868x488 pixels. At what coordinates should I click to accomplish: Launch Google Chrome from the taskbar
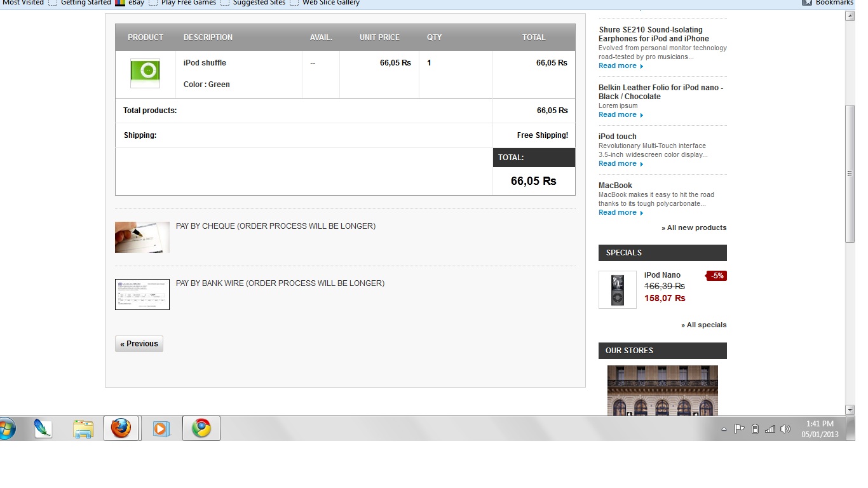point(201,428)
